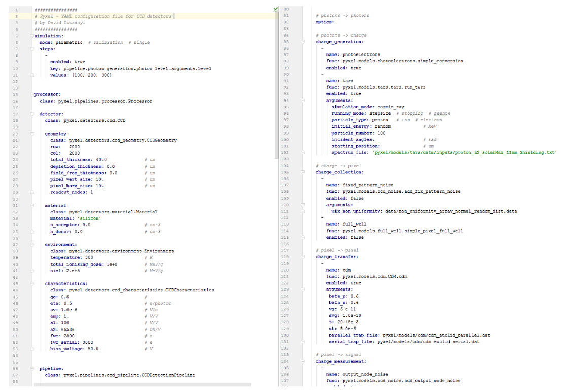Click 'readout_nodes: 1' line
The height and width of the screenshot is (392, 572).
pos(72,192)
